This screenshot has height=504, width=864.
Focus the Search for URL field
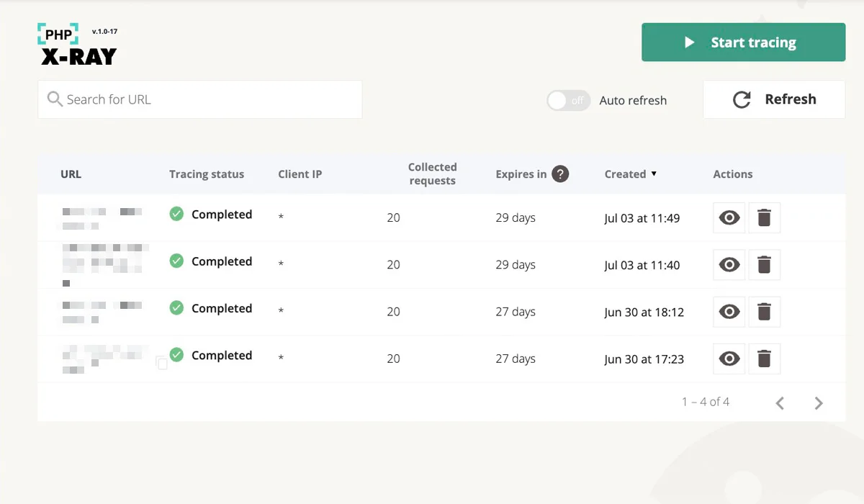pos(200,99)
